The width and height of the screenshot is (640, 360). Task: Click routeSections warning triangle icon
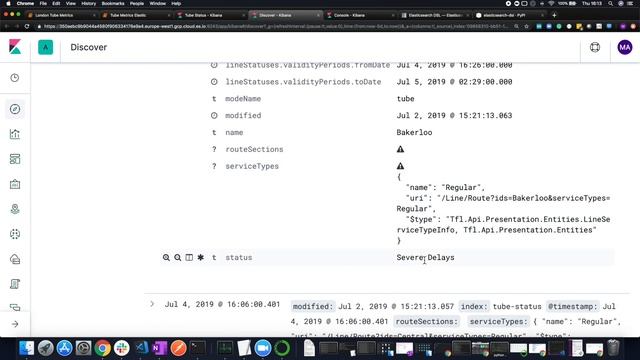pos(400,149)
